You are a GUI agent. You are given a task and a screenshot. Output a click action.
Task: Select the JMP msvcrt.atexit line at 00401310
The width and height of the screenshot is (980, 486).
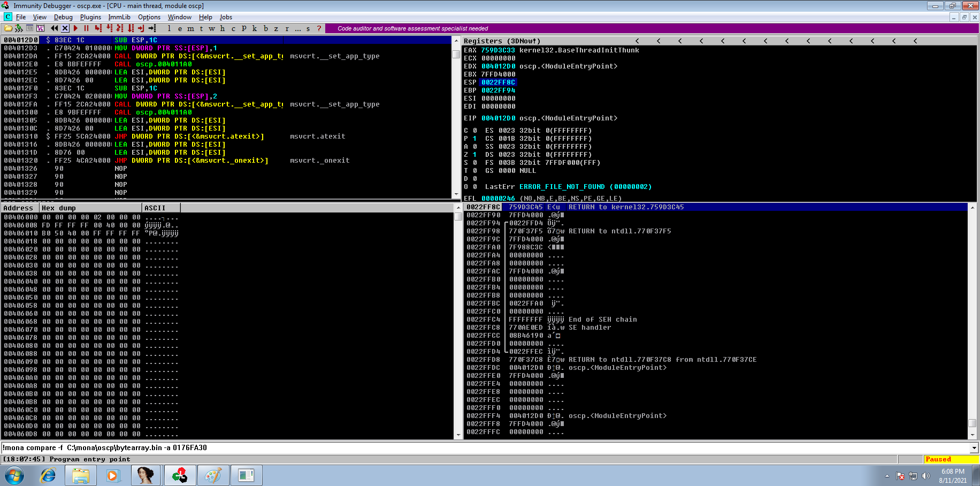pyautogui.click(x=227, y=136)
